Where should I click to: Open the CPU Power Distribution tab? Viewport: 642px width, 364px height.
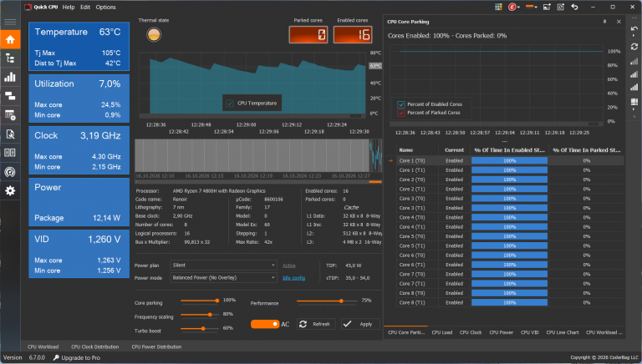pyautogui.click(x=156, y=346)
